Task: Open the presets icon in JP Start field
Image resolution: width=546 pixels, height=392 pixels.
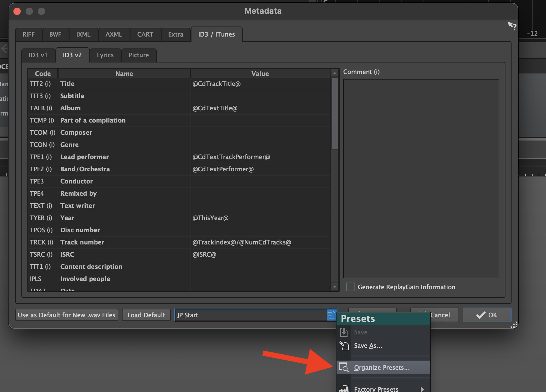Action: pyautogui.click(x=331, y=315)
